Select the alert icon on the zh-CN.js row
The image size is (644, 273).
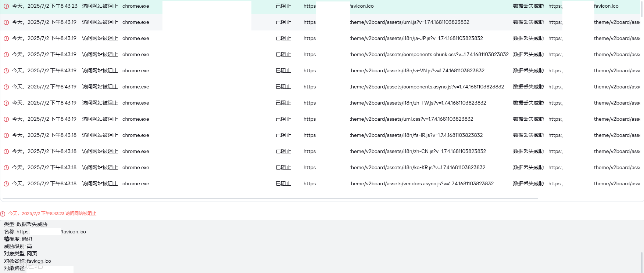pos(6,152)
